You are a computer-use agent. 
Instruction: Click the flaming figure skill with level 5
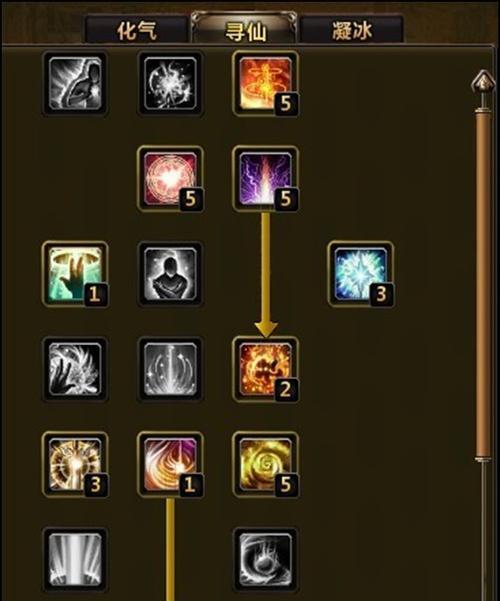tap(265, 83)
